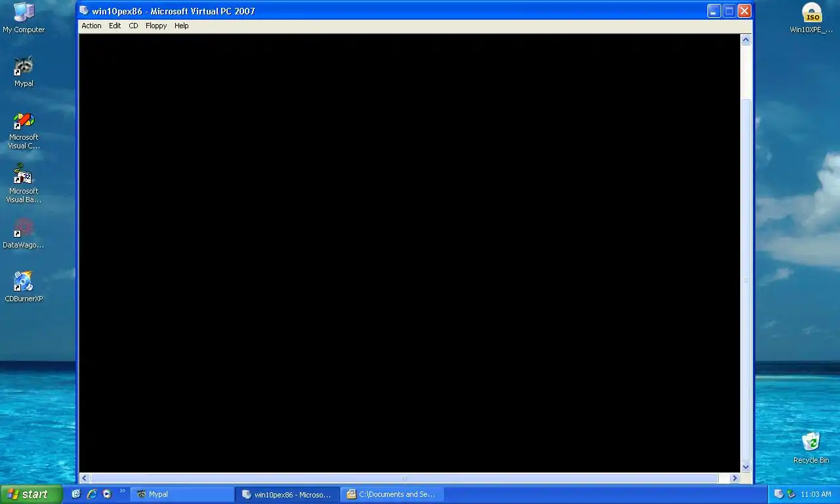Select the Win10XPE ISO file icon
The image size is (840, 504).
(812, 18)
